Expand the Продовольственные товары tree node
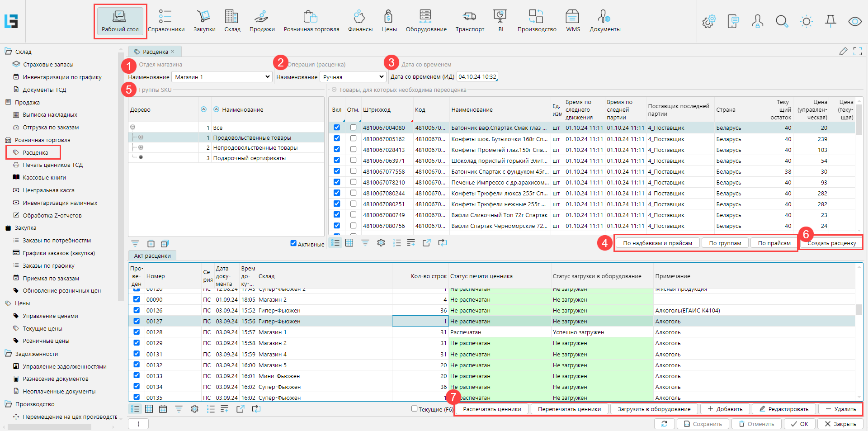Image resolution: width=868 pixels, height=431 pixels. pyautogui.click(x=141, y=137)
